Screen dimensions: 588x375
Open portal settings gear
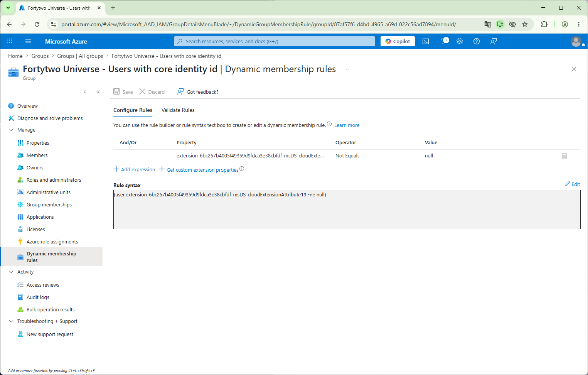460,41
